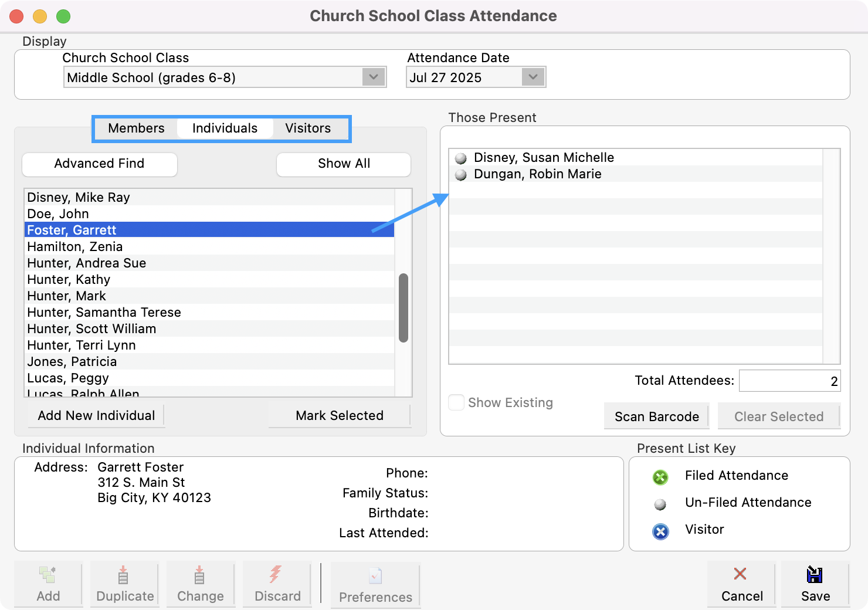Select the Individuals tab
The height and width of the screenshot is (610, 868).
pyautogui.click(x=225, y=128)
